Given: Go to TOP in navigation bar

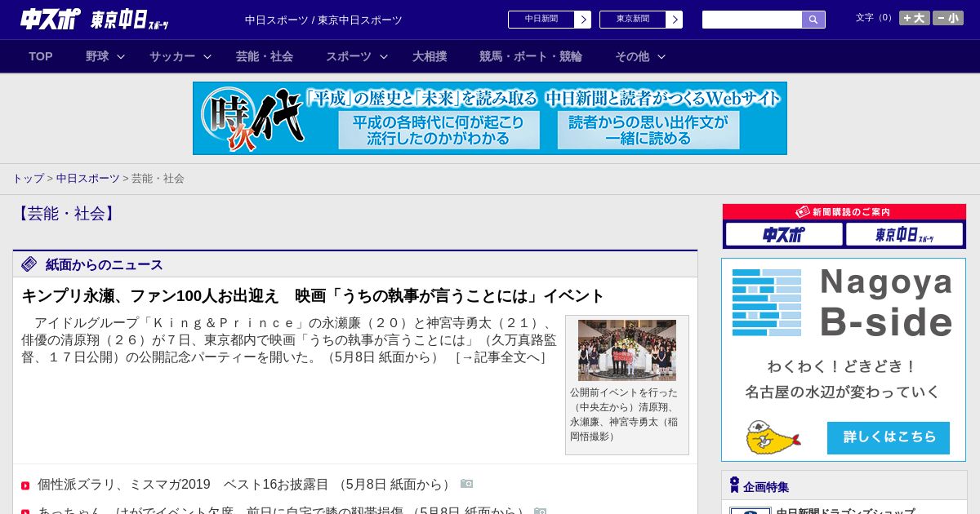Looking at the screenshot, I should click(x=41, y=56).
